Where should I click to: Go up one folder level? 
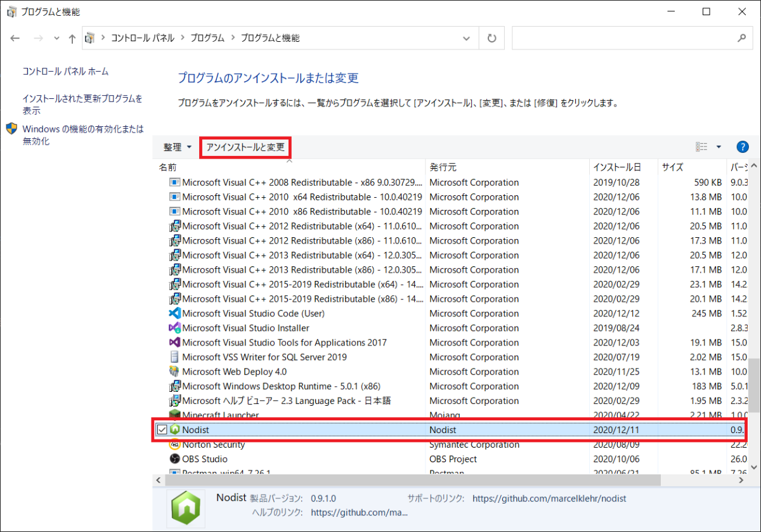[x=72, y=38]
